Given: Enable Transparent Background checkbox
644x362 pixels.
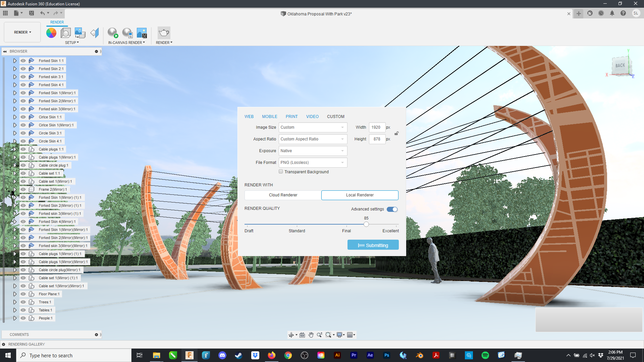Looking at the screenshot, I should [x=281, y=172].
